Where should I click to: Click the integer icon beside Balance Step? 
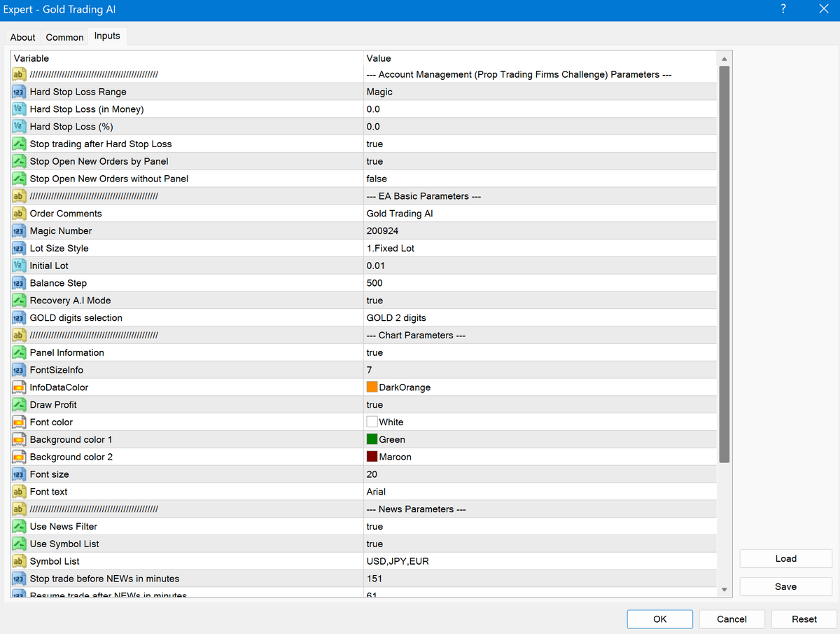coord(19,283)
